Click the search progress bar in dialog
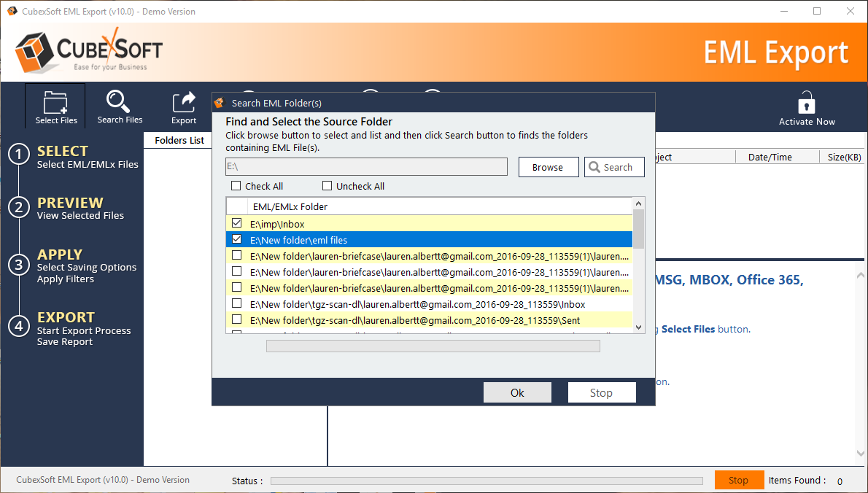This screenshot has height=493, width=868. coord(433,346)
